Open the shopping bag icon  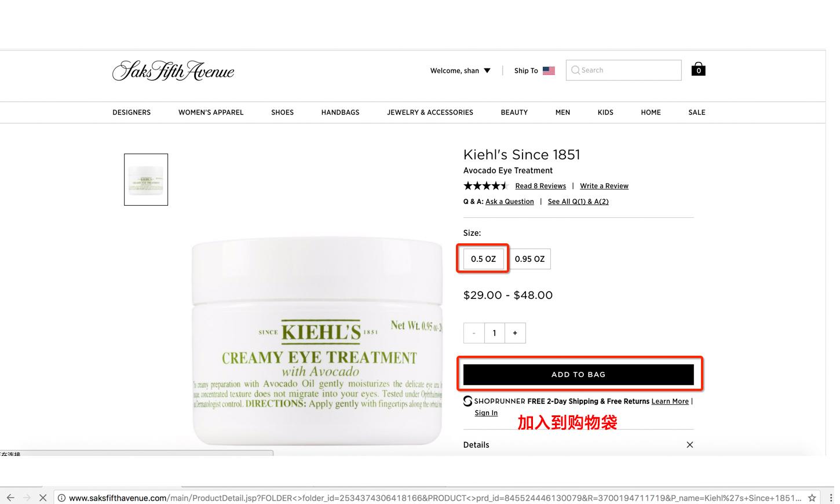(698, 70)
